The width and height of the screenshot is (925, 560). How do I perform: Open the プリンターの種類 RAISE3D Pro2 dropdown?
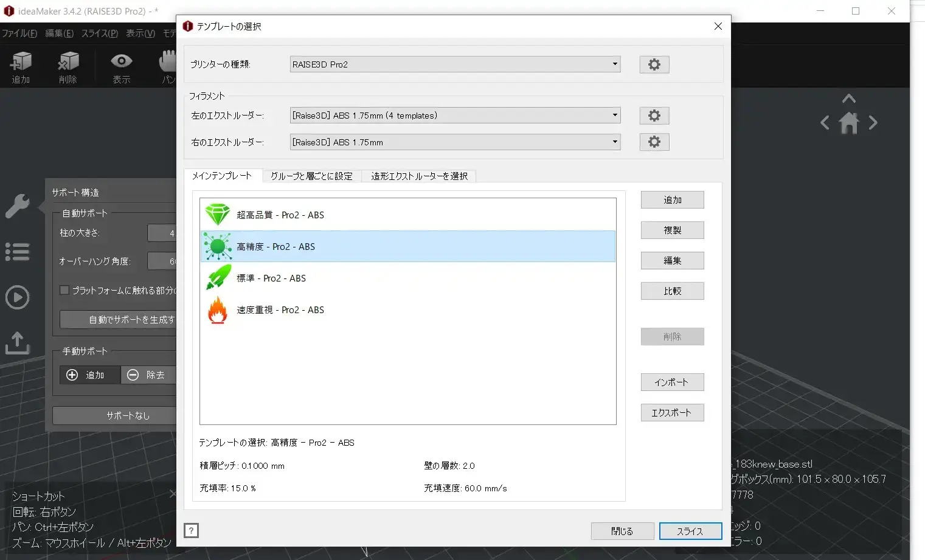455,64
